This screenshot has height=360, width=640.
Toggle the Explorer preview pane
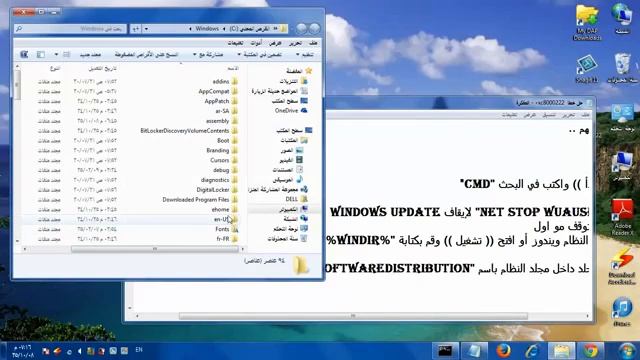40,54
